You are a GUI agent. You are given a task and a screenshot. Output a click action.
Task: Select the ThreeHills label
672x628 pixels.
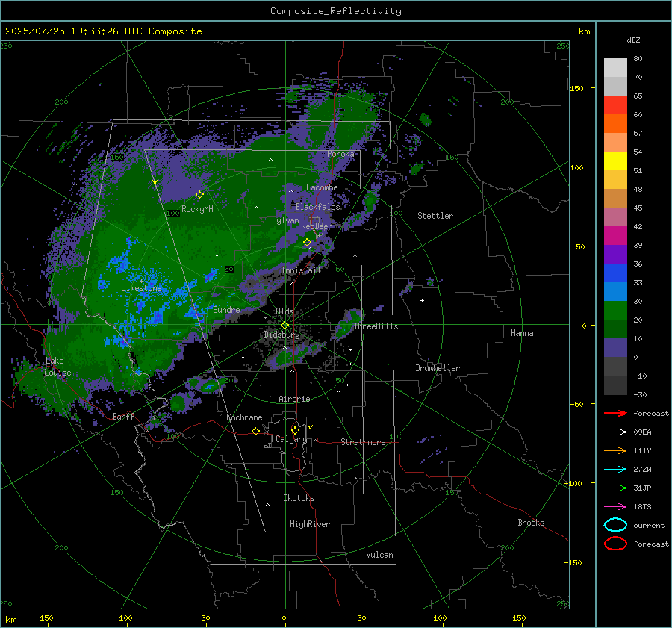pyautogui.click(x=376, y=326)
